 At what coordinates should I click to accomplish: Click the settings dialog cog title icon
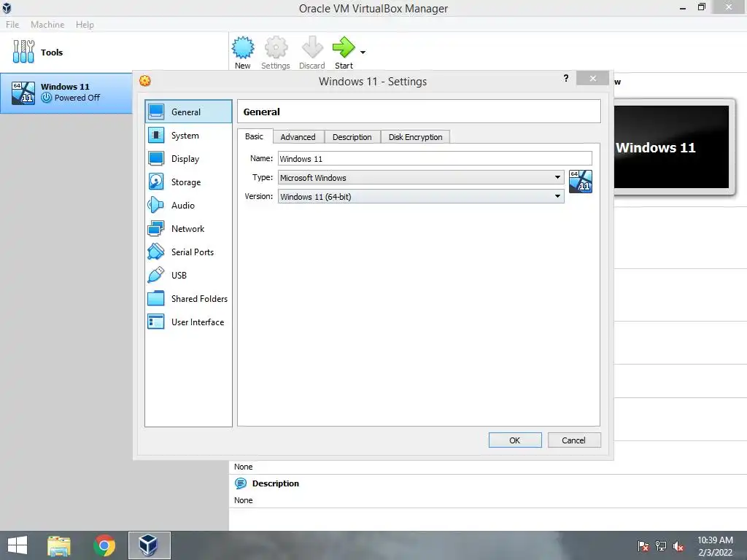[x=145, y=81]
